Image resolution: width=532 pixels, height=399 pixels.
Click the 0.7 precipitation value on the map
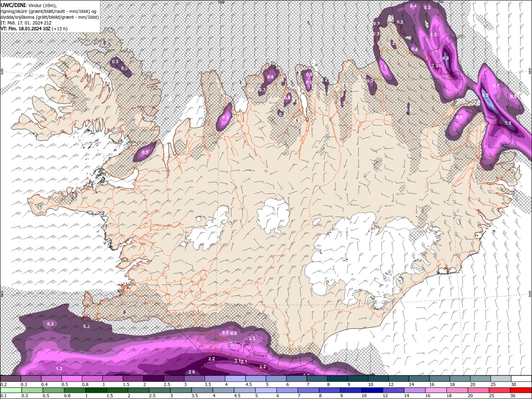pos(496,86)
